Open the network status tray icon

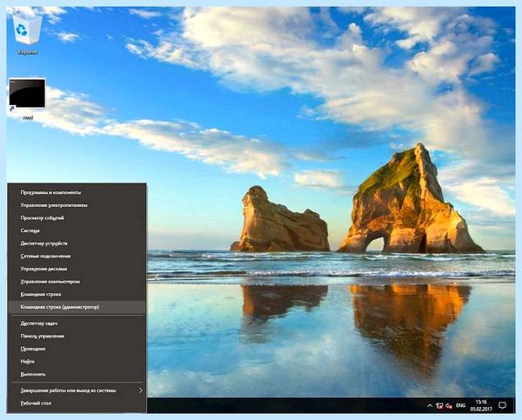[439, 405]
